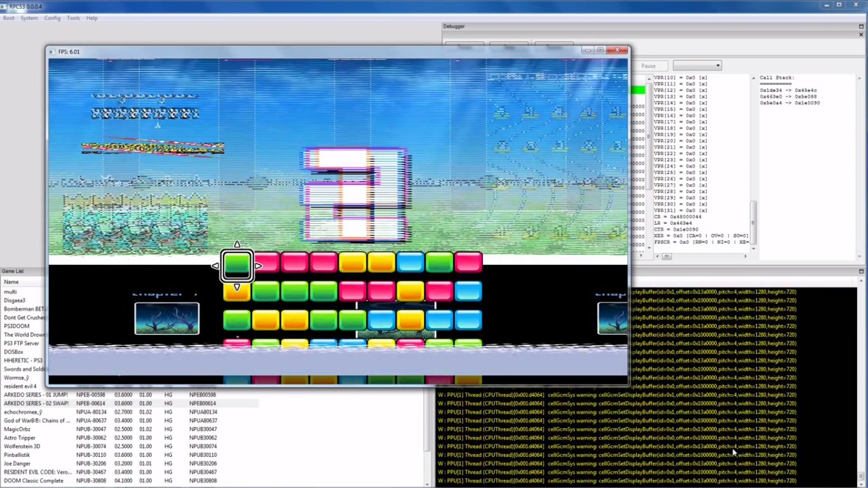Screen dimensions: 868x488
Task: Click the scroll-down arrow of the register list
Action: coord(754,248)
